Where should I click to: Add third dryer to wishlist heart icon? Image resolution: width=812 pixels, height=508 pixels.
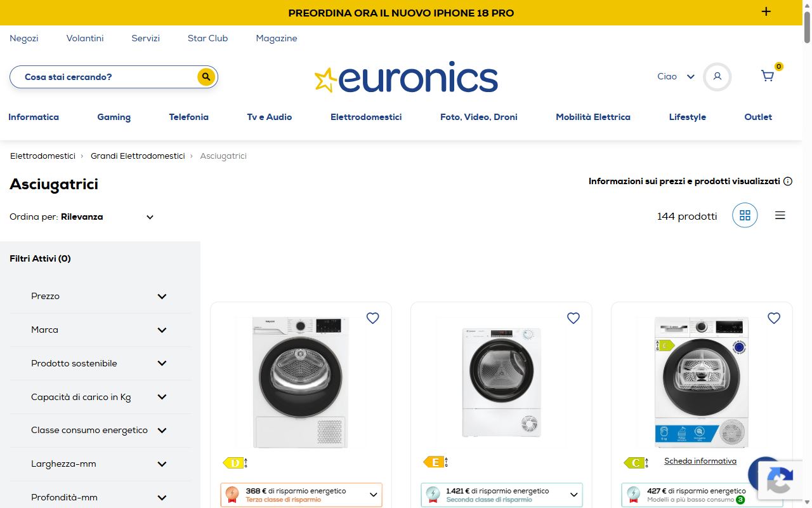[x=774, y=318]
